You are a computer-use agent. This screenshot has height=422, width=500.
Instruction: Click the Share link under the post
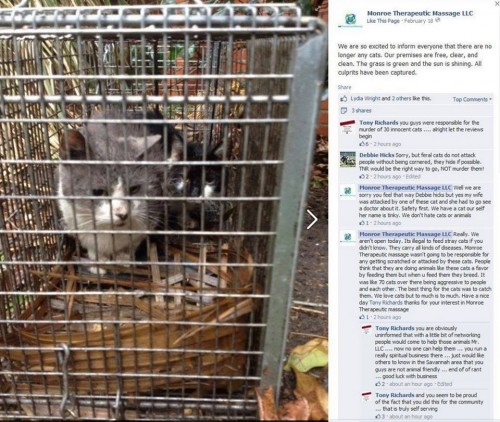[344, 87]
